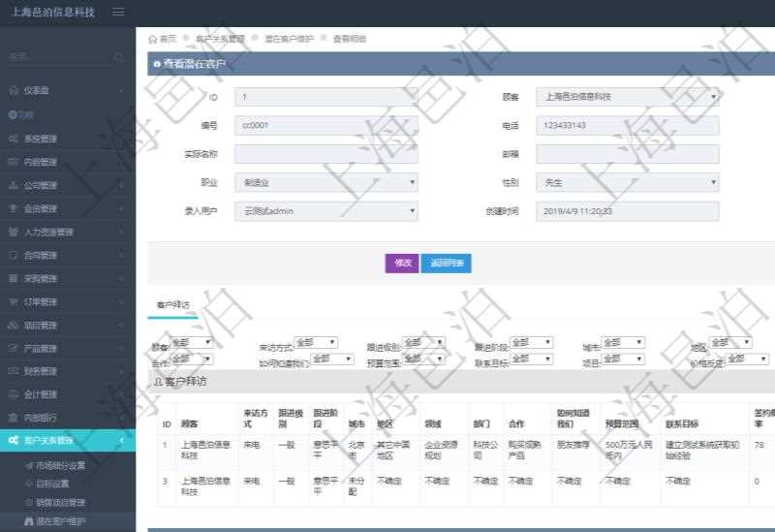Expand the 录入用户 dropdown
The width and height of the screenshot is (775, 532).
[x=325, y=211]
